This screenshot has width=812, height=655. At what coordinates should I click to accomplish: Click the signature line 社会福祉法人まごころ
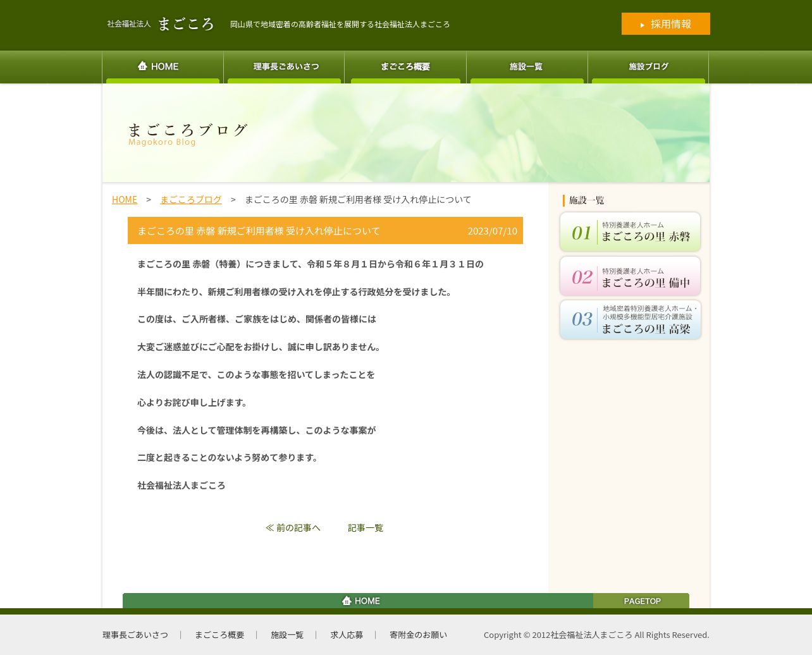[x=181, y=486]
